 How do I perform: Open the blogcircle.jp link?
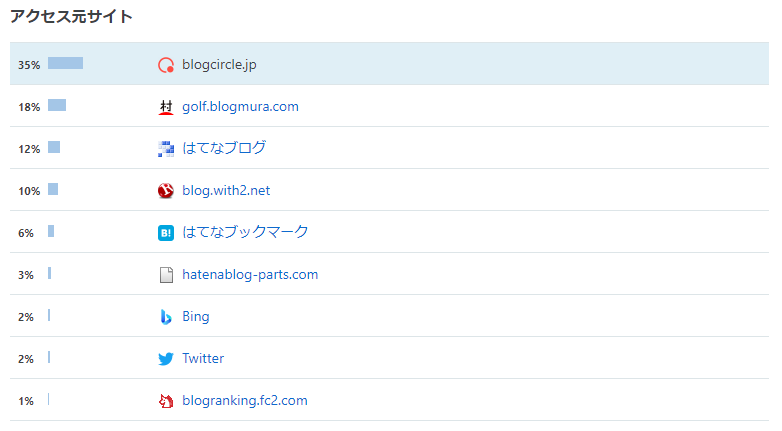coord(219,65)
